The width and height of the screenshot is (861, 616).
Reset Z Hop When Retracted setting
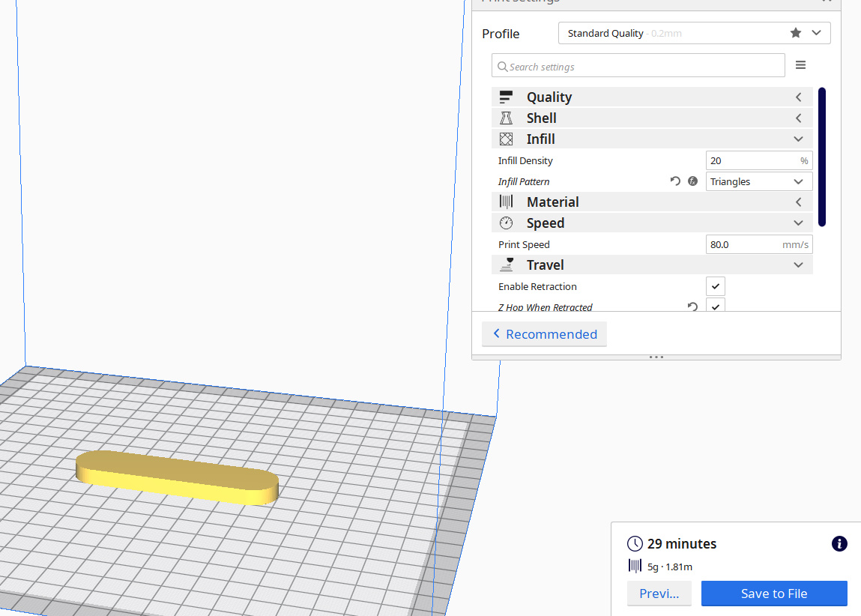(x=692, y=307)
